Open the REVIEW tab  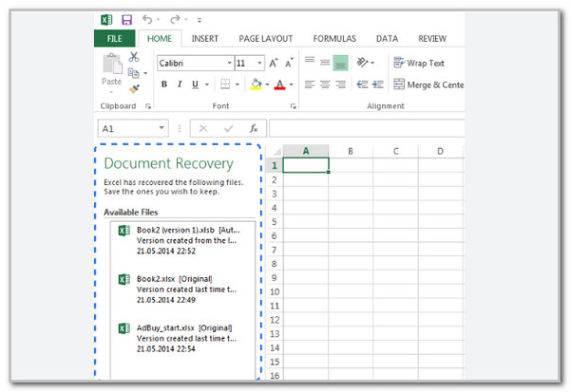pyautogui.click(x=432, y=39)
